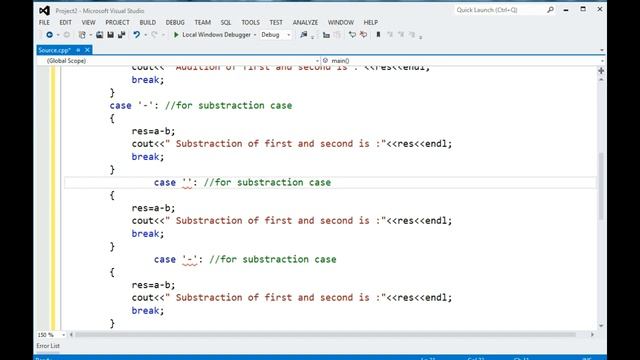Open the TEST menu

pos(276,22)
